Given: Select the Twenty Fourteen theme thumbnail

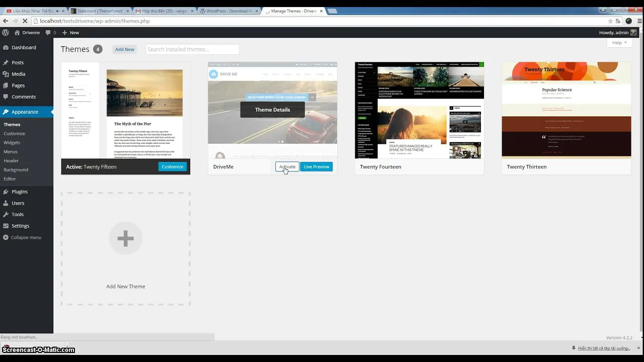Looking at the screenshot, I should (x=420, y=110).
